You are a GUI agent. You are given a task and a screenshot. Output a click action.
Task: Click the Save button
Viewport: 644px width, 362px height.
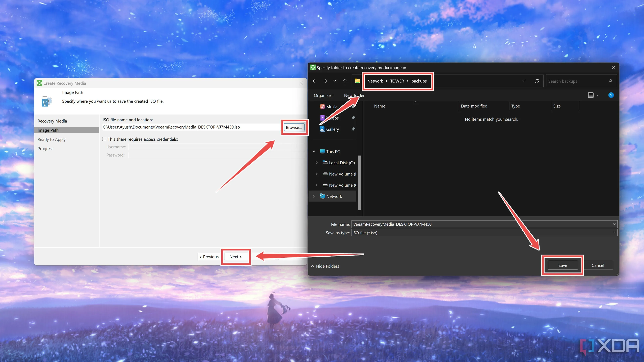[562, 265]
